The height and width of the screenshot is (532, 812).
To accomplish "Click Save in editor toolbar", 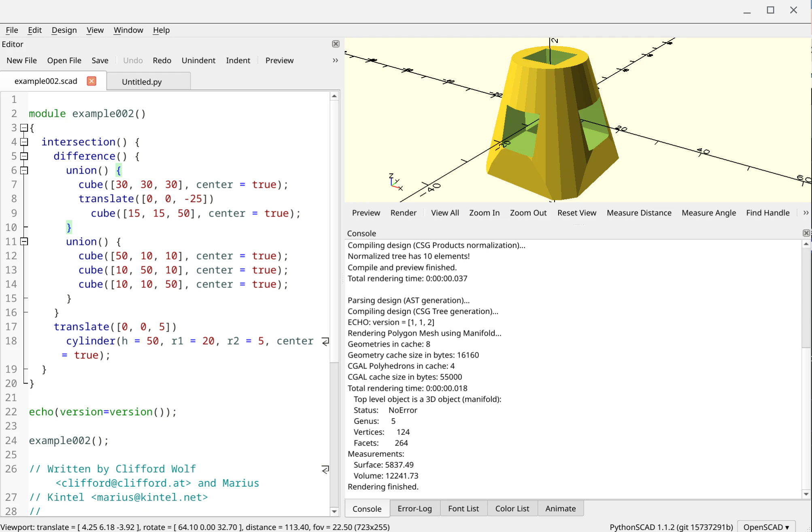I will click(x=100, y=60).
